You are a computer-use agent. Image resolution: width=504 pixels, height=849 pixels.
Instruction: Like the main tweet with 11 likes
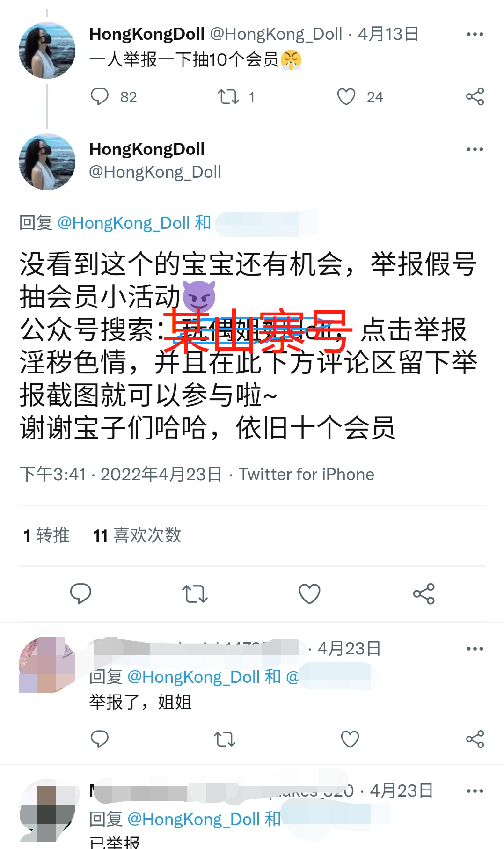click(309, 594)
